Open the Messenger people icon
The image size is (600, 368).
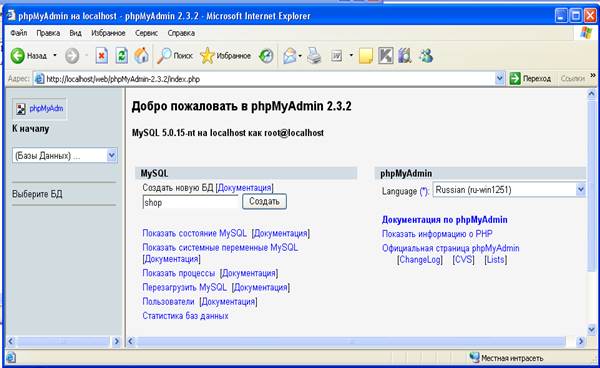click(426, 56)
